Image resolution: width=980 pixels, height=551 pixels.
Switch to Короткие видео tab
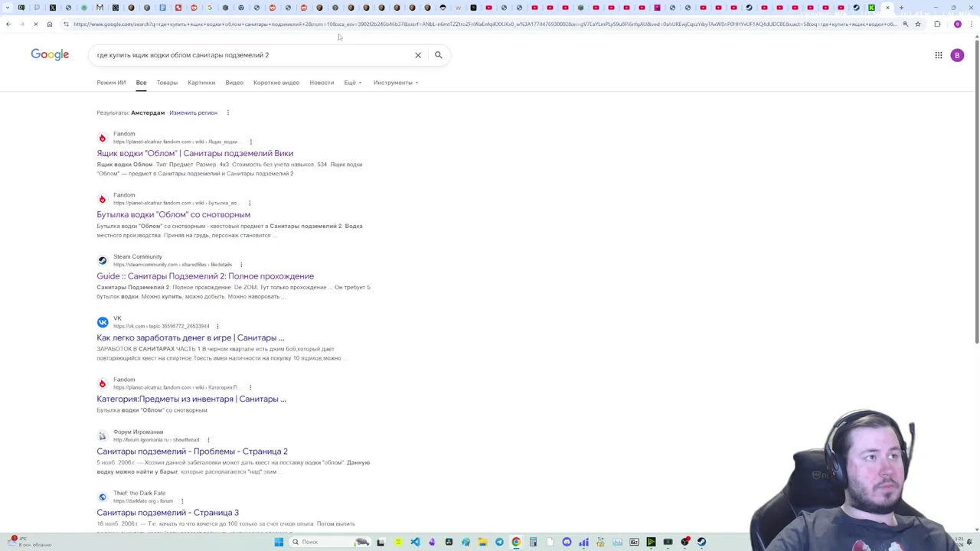click(x=276, y=83)
